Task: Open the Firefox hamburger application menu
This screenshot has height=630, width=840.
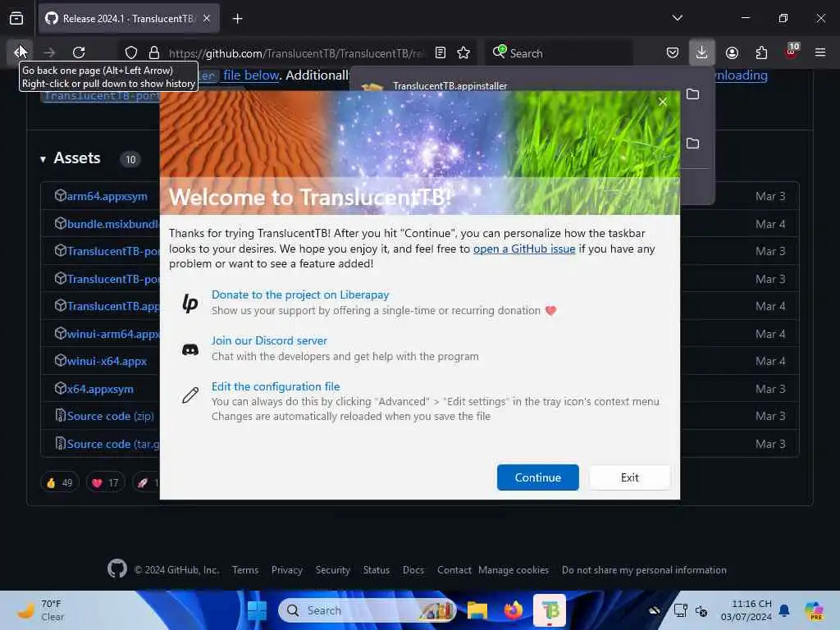Action: (x=820, y=52)
